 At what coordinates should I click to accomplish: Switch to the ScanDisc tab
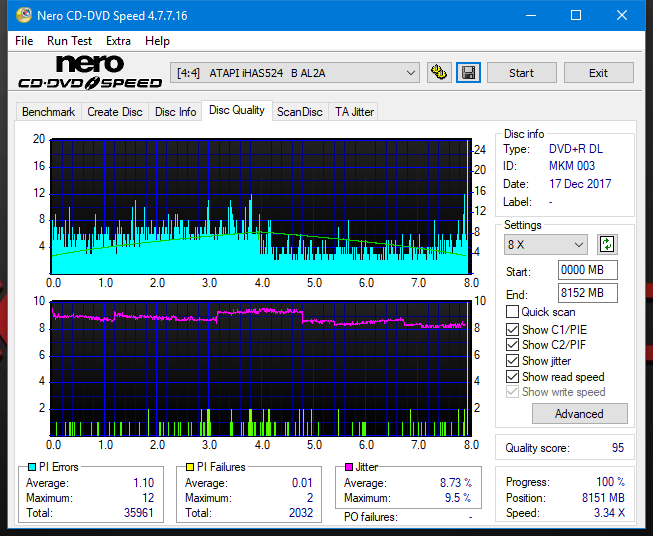(x=300, y=112)
